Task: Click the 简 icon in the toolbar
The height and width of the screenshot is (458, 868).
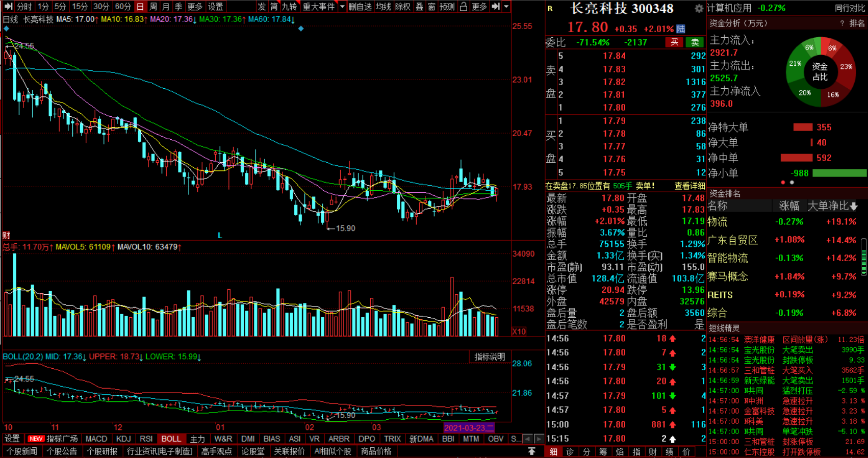Action: [274, 7]
